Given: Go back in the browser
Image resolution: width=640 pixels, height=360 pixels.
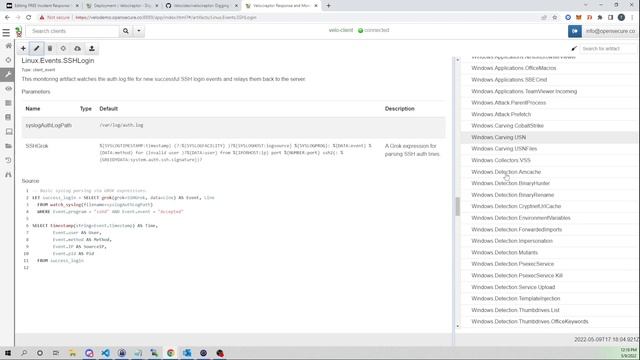Looking at the screenshot, I should [7, 18].
